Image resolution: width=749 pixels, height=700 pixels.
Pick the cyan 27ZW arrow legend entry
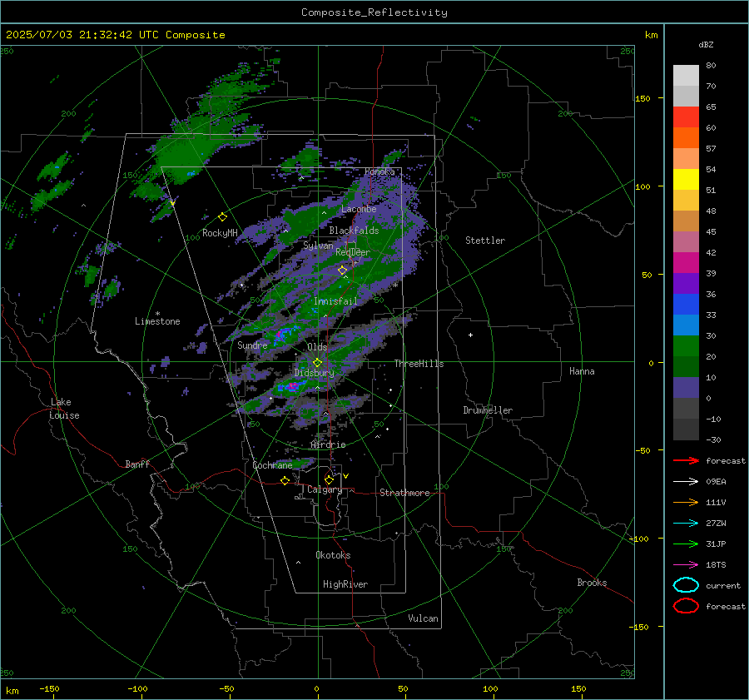tap(686, 524)
